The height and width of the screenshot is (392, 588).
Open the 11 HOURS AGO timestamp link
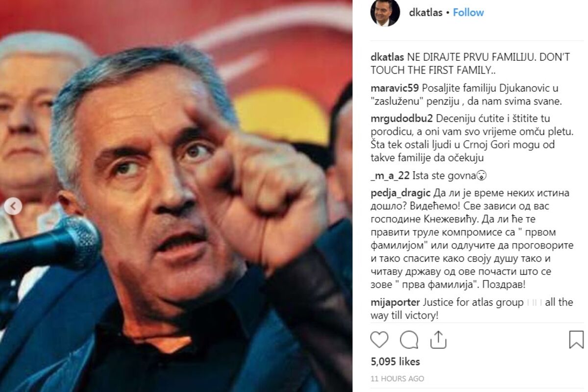pos(397,379)
